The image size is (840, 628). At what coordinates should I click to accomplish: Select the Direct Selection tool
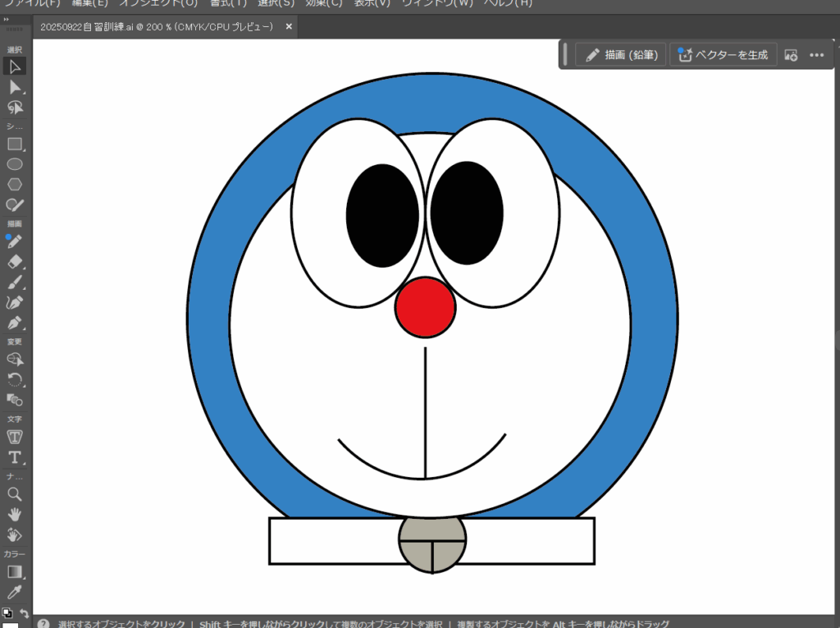15,87
